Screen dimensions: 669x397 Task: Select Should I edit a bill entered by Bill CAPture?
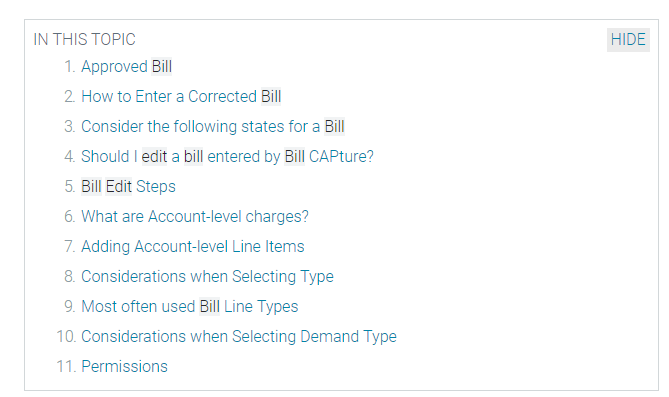tap(227, 156)
